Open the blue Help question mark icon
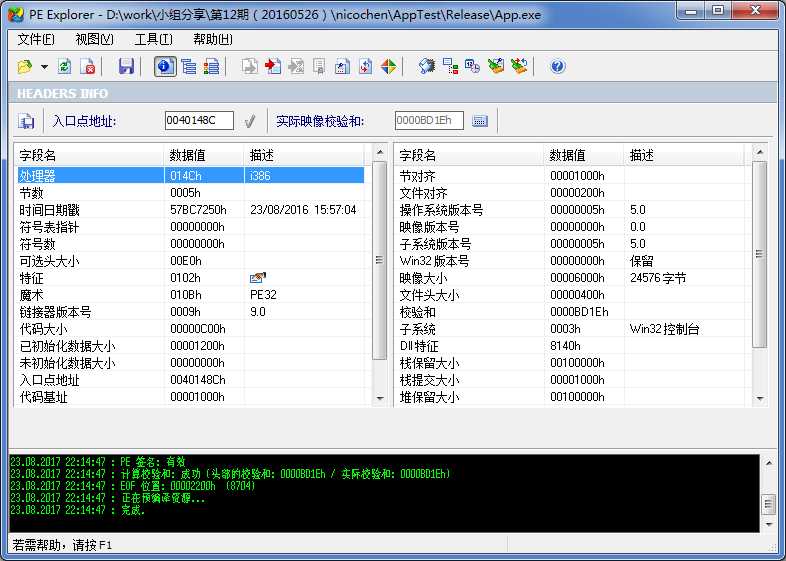Screen dimensions: 786x561 [557, 66]
